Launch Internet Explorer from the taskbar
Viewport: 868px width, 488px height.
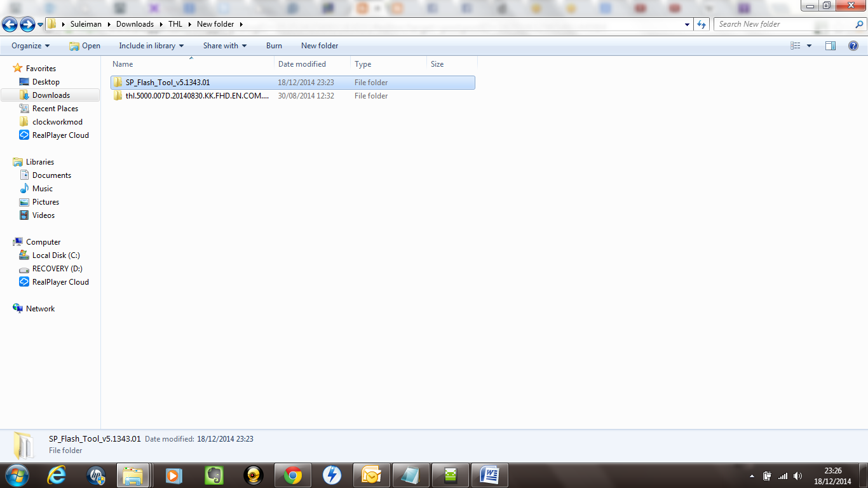point(57,475)
